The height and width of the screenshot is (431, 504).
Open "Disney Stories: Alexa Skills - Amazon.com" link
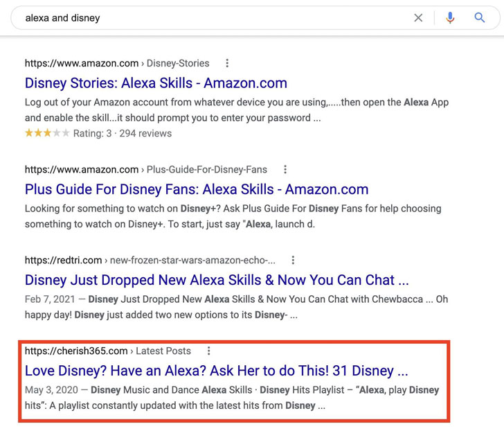coord(156,83)
